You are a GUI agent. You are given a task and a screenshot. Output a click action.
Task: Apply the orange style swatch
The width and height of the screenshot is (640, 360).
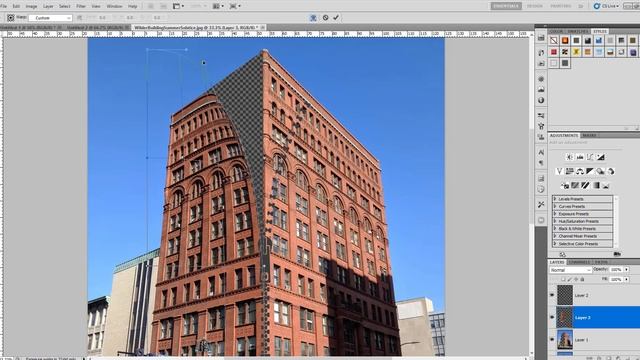(x=565, y=40)
